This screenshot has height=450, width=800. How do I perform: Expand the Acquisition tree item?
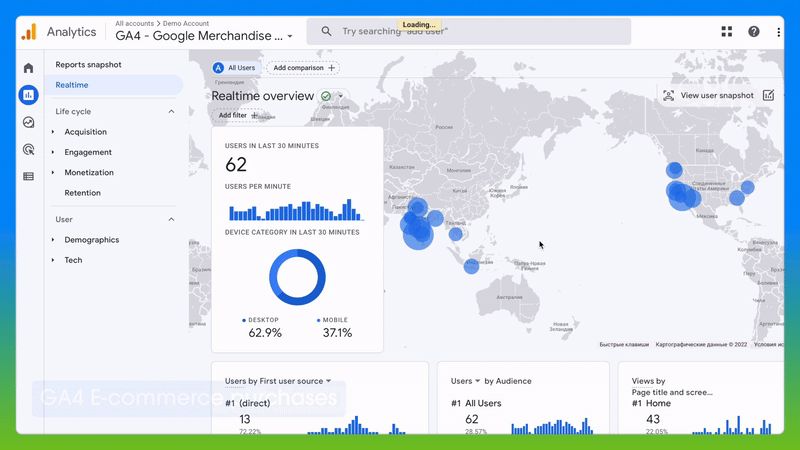click(x=53, y=132)
